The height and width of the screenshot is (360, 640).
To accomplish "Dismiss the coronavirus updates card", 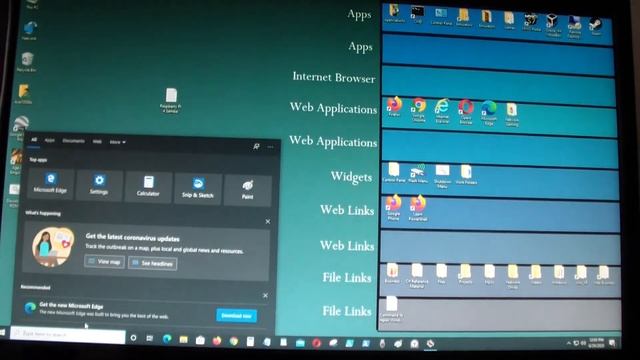I will (x=268, y=221).
